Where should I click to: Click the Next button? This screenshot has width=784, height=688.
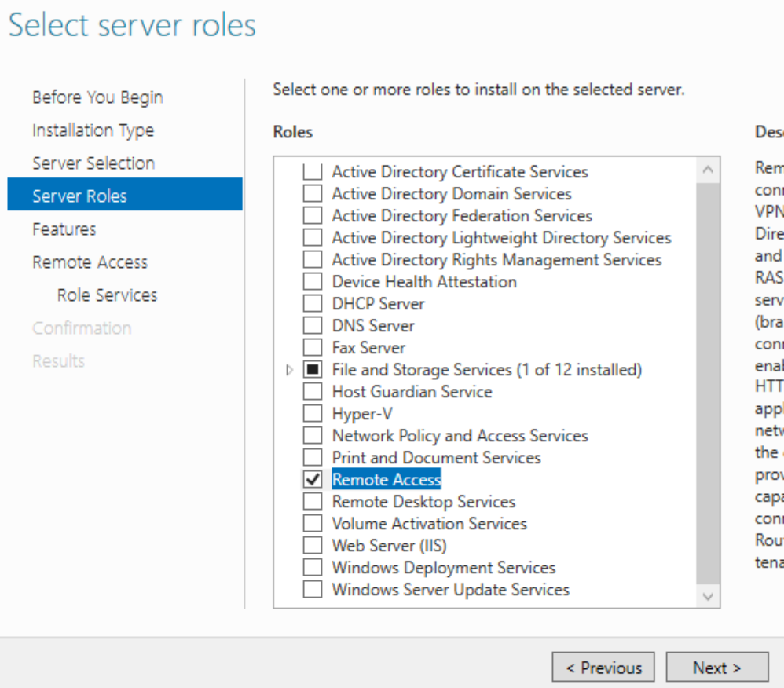(716, 668)
